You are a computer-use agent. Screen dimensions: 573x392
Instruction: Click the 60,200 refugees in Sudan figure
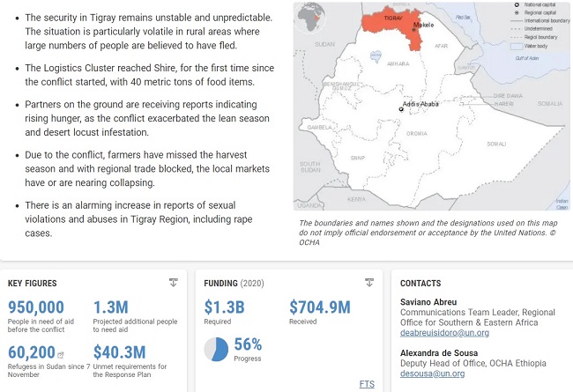click(x=32, y=352)
